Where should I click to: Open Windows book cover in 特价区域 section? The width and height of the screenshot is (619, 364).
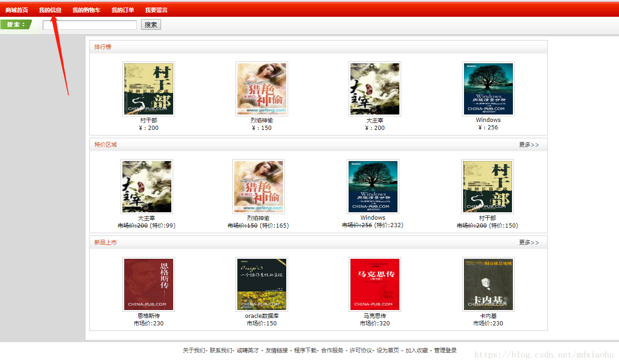373,187
